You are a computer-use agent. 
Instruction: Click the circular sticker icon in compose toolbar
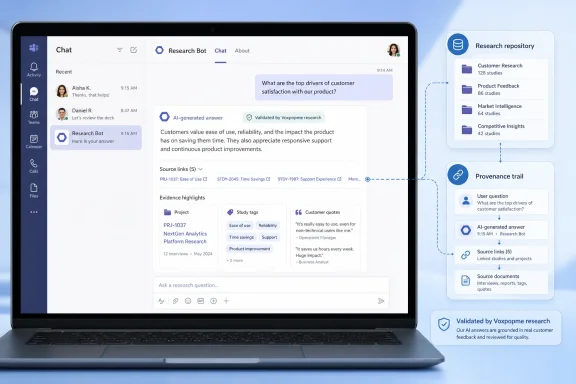(x=213, y=301)
